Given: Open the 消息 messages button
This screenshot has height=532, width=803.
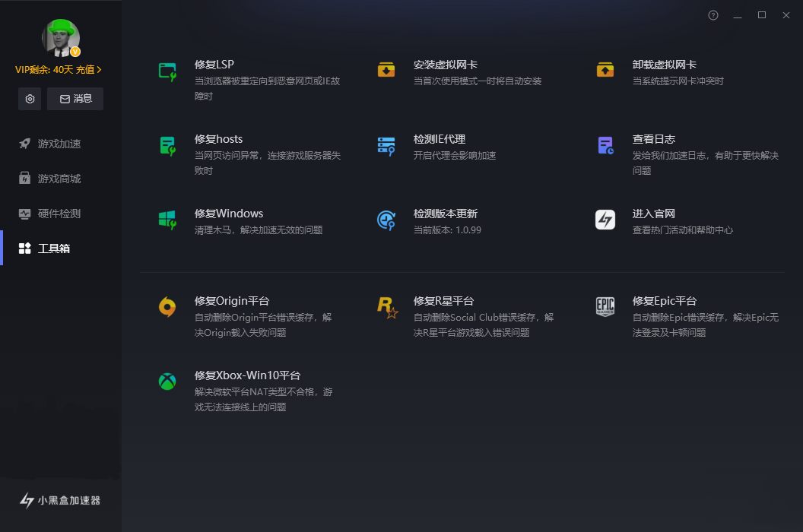Looking at the screenshot, I should (75, 99).
